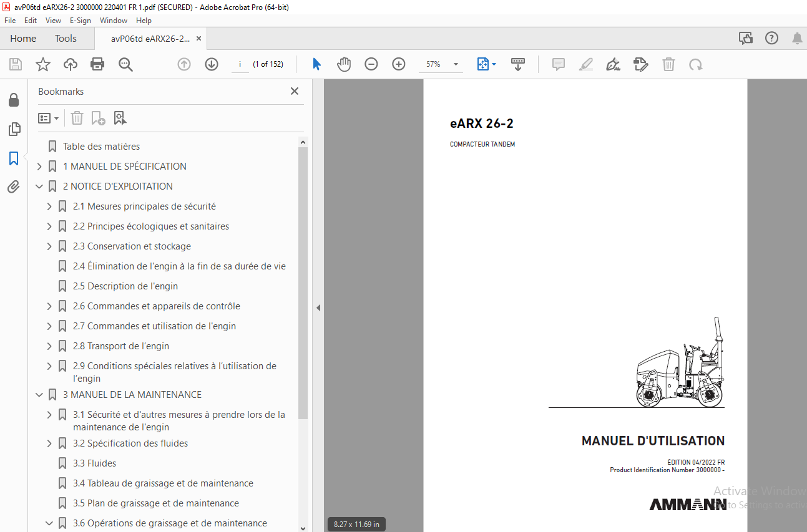Toggle the Bookmarks sidebar icon
Viewport: 807px width, 532px height.
tap(14, 158)
